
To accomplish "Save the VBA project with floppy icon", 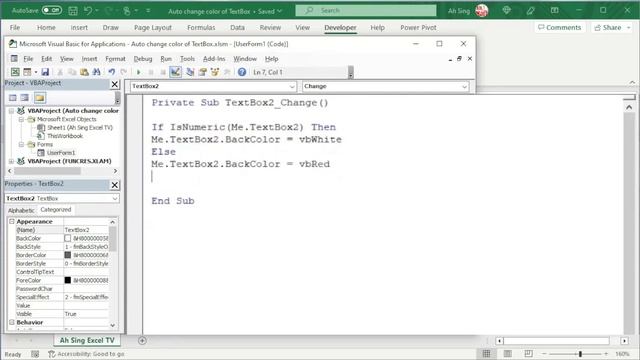I will point(45,72).
